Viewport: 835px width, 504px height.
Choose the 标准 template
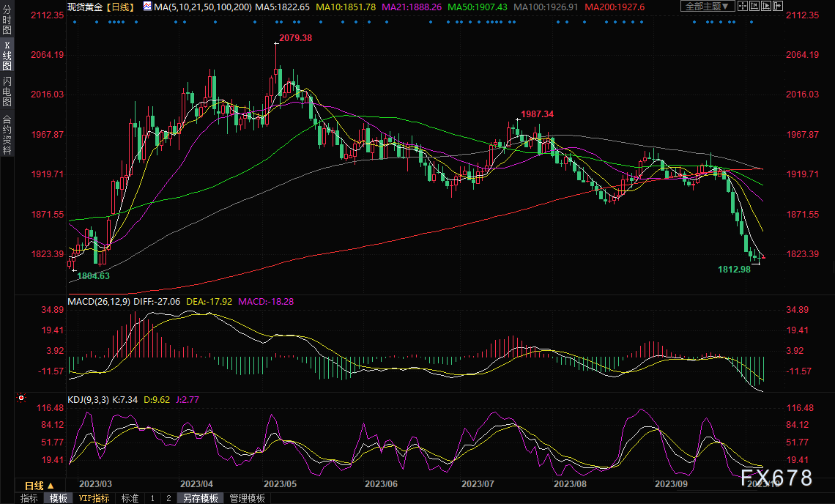pyautogui.click(x=130, y=498)
